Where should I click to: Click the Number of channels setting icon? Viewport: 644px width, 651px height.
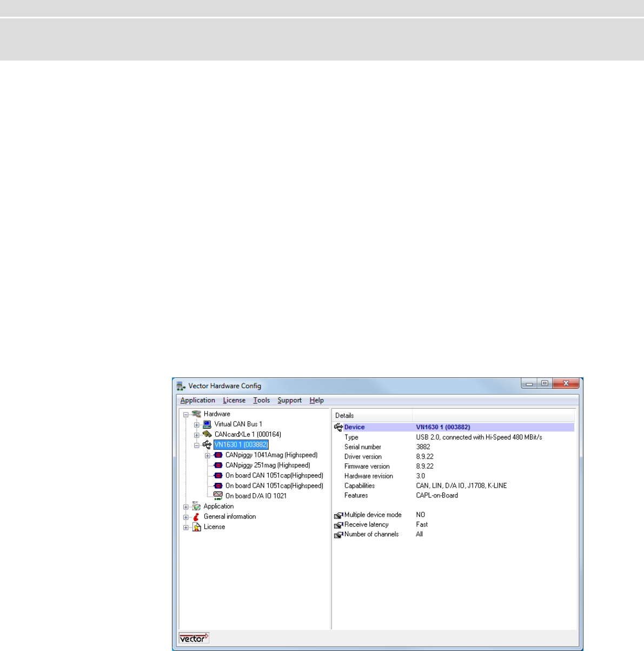[x=338, y=535]
